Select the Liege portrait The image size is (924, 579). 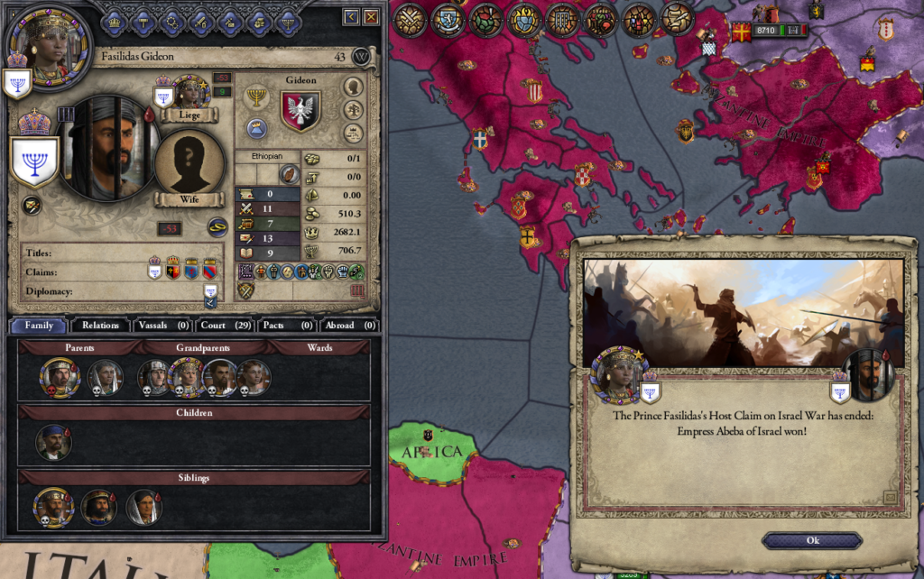tap(189, 93)
